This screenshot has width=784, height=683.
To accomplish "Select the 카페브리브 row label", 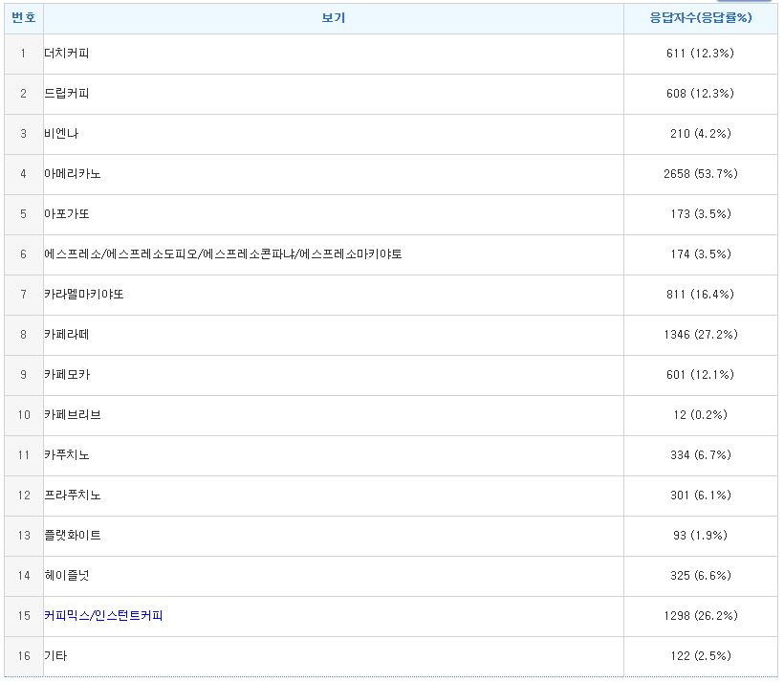I will (x=73, y=415).
